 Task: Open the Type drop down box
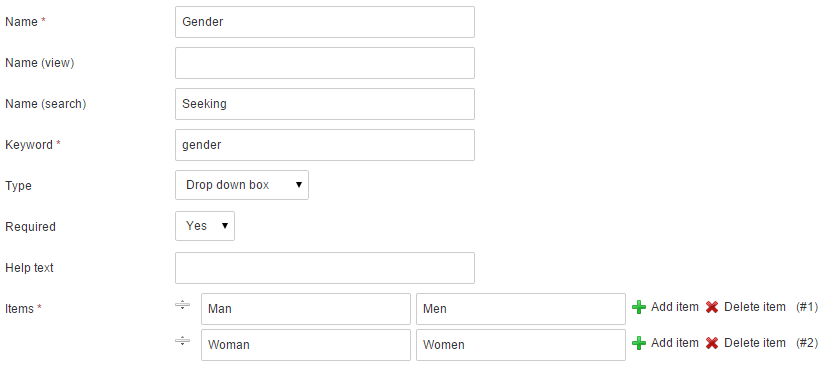pyautogui.click(x=242, y=185)
